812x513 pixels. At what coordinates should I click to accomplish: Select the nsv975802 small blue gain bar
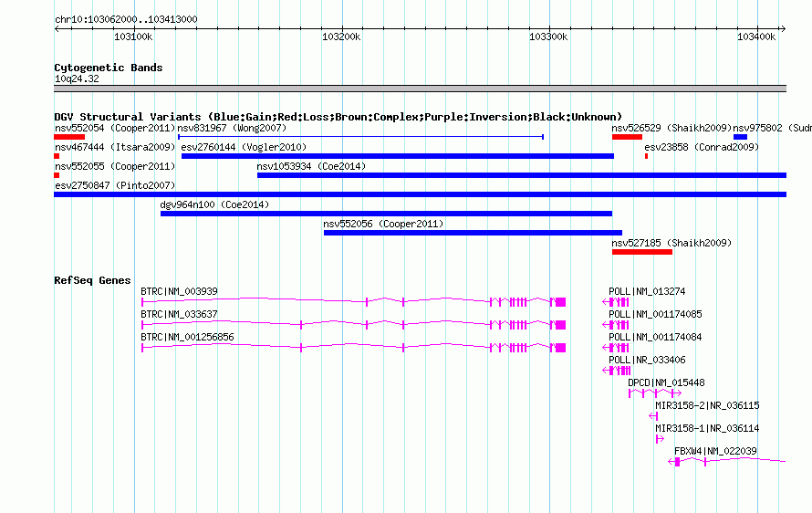pyautogui.click(x=740, y=137)
